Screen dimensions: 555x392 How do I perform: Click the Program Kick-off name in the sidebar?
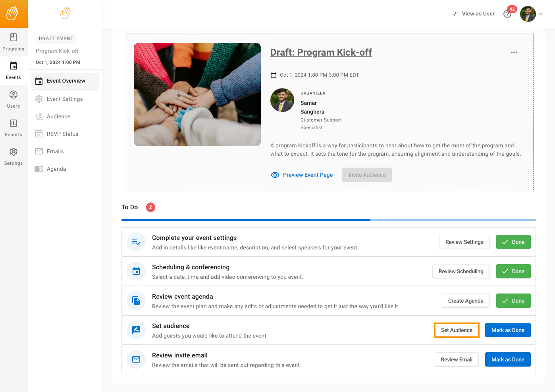tap(57, 51)
